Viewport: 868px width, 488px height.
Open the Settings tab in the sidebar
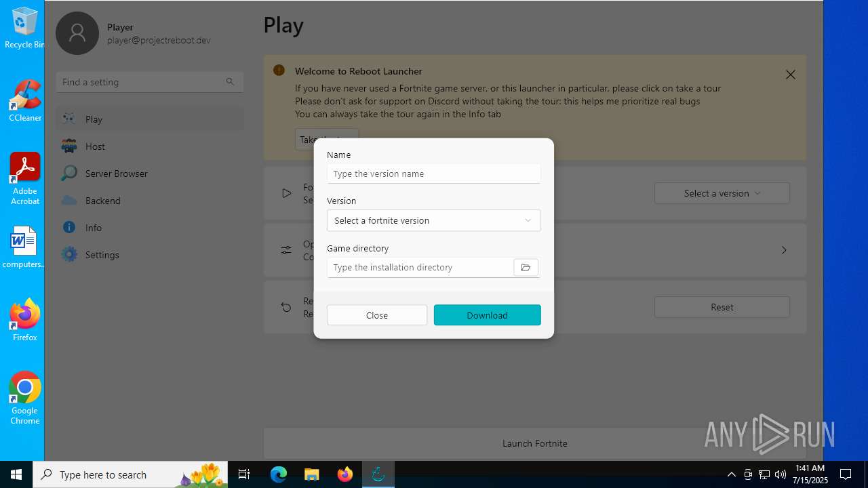[149, 255]
